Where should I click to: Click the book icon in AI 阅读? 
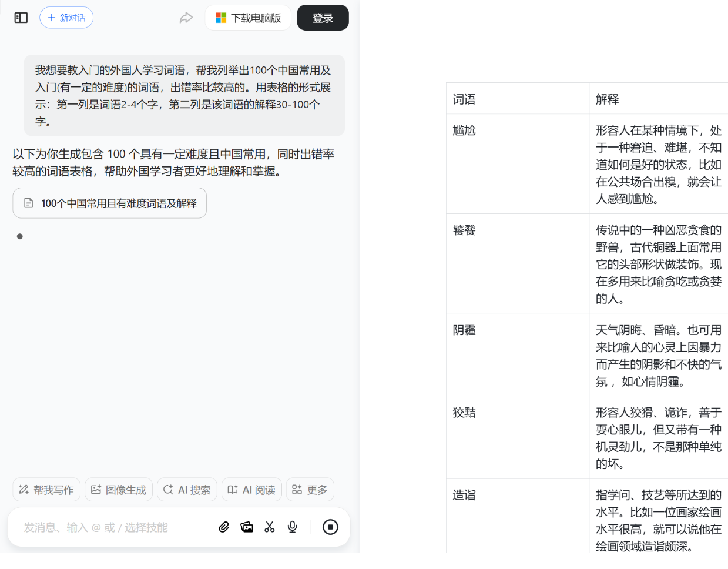(x=233, y=490)
